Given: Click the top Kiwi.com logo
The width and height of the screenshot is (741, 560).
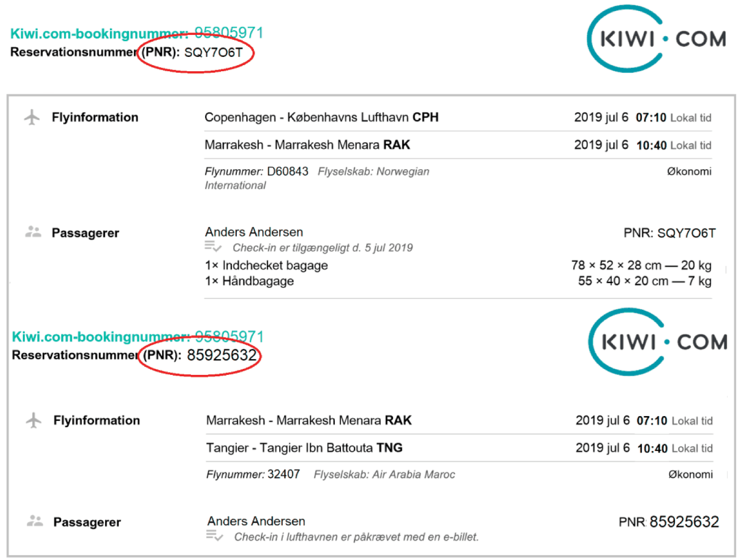Looking at the screenshot, I should (656, 39).
